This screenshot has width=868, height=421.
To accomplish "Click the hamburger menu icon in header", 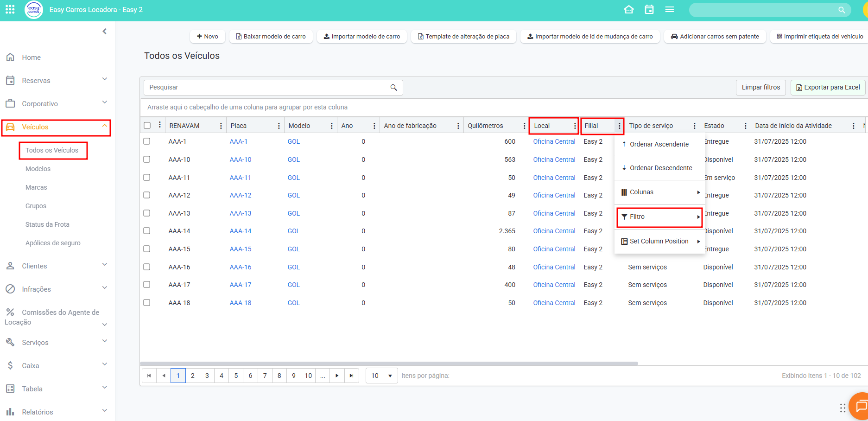I will click(669, 9).
